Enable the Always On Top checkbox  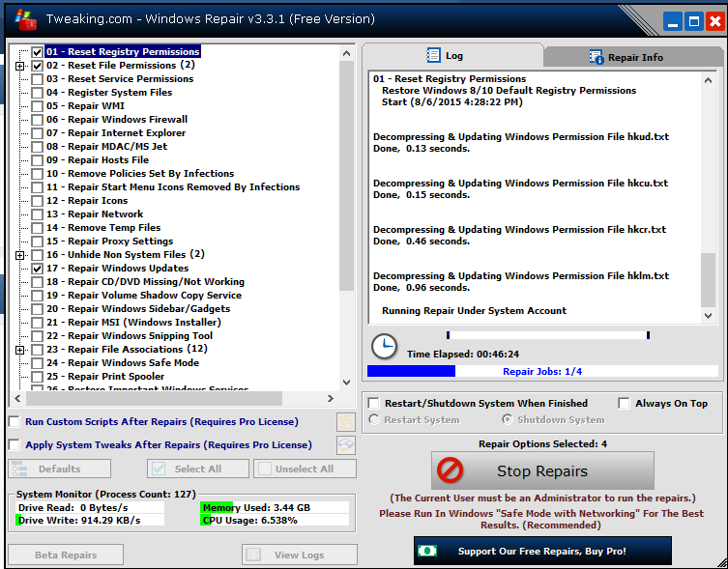coord(624,403)
